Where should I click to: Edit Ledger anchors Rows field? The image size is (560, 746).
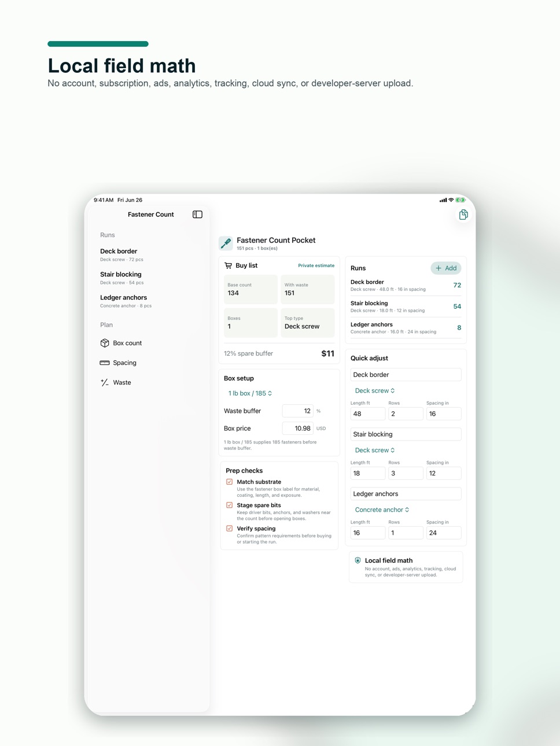[406, 533]
